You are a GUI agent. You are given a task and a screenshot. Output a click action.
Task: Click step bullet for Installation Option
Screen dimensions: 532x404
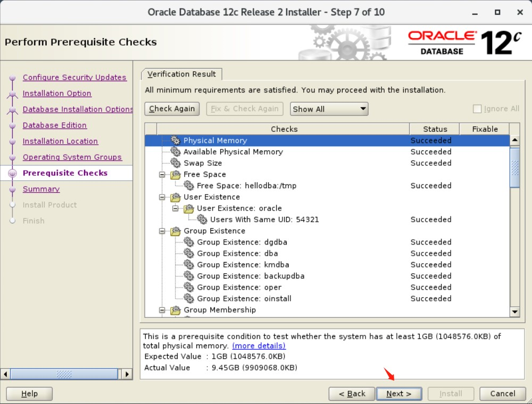13,94
